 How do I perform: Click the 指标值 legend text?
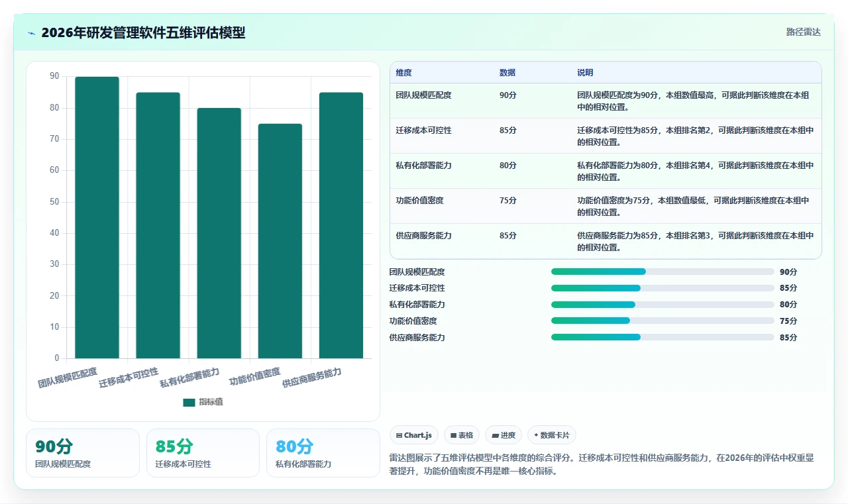click(x=211, y=402)
